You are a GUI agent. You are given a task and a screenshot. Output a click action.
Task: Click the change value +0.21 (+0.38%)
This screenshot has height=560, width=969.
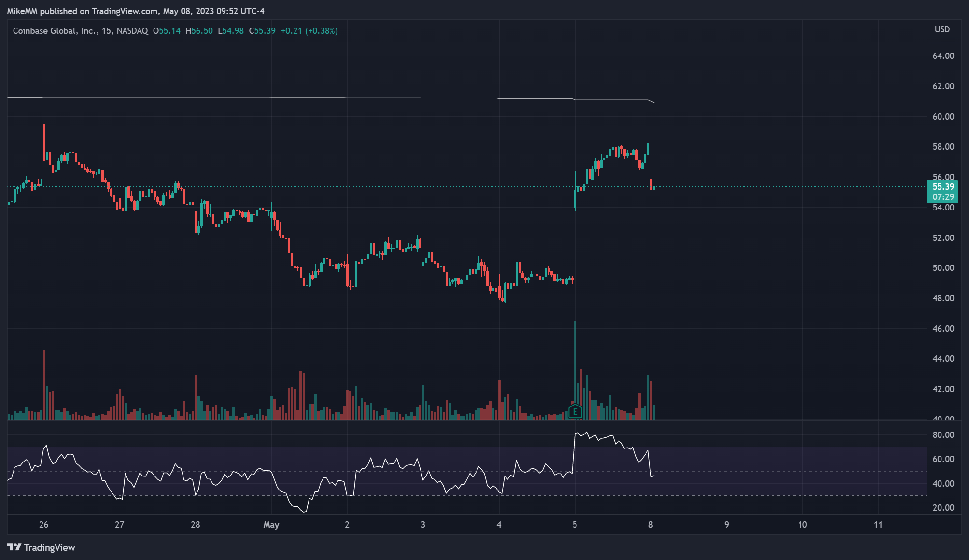coord(309,31)
